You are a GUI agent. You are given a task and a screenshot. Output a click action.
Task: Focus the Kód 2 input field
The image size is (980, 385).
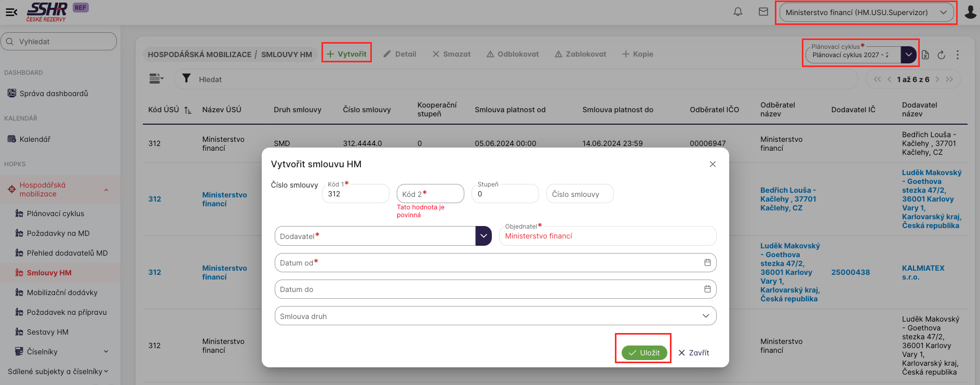pos(430,194)
